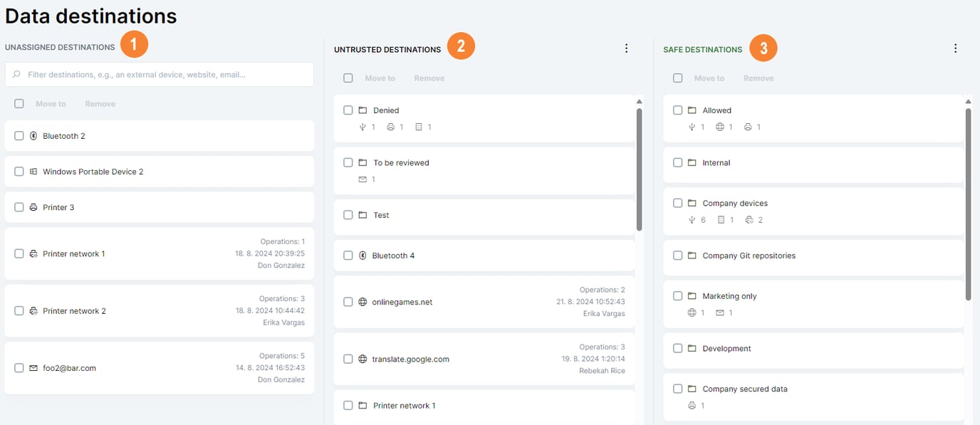Open the Untrusted Destinations three-dot menu
Image resolution: width=980 pixels, height=425 pixels.
626,48
